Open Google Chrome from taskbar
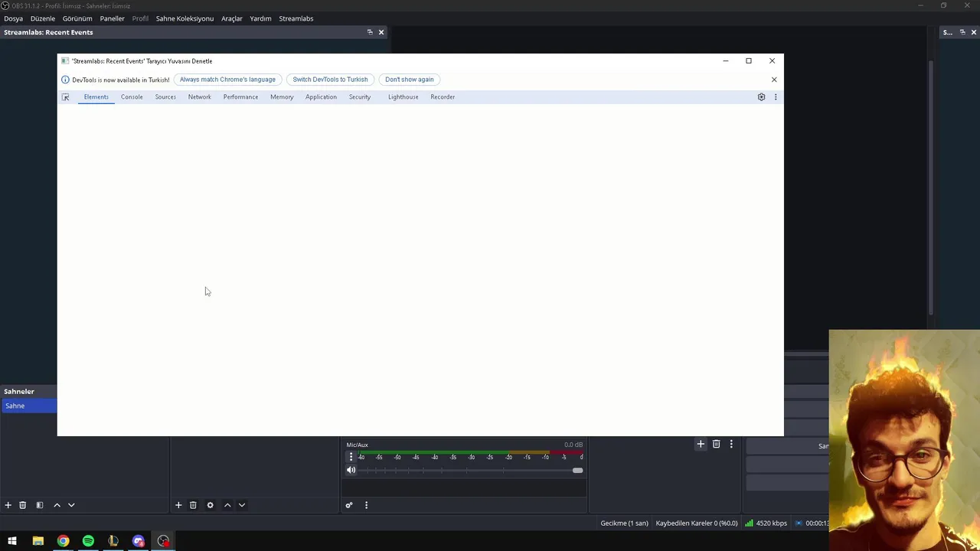The height and width of the screenshot is (551, 980). point(63,541)
